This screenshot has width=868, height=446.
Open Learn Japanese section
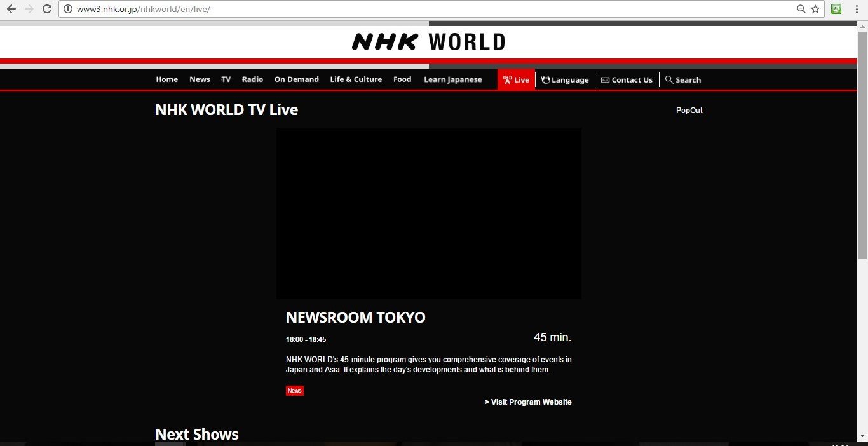pos(453,79)
